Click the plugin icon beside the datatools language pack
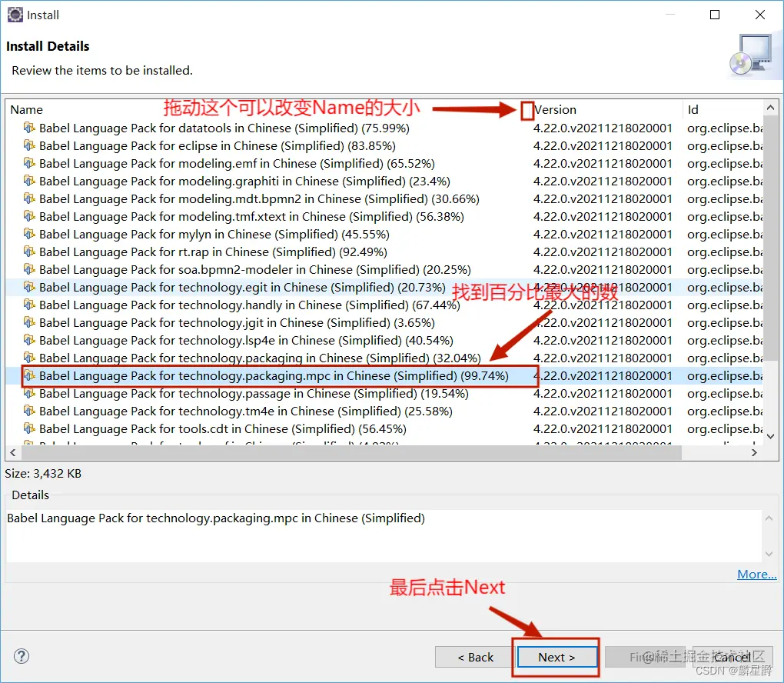The width and height of the screenshot is (784, 683). 29,128
